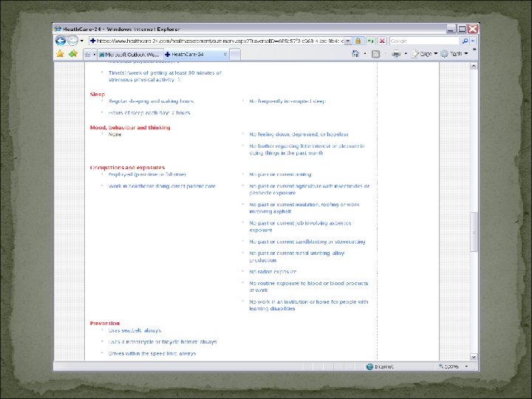Screen dimensions: 532x399
Task: Maximize the Internet Explorer window
Action: pos(462,29)
